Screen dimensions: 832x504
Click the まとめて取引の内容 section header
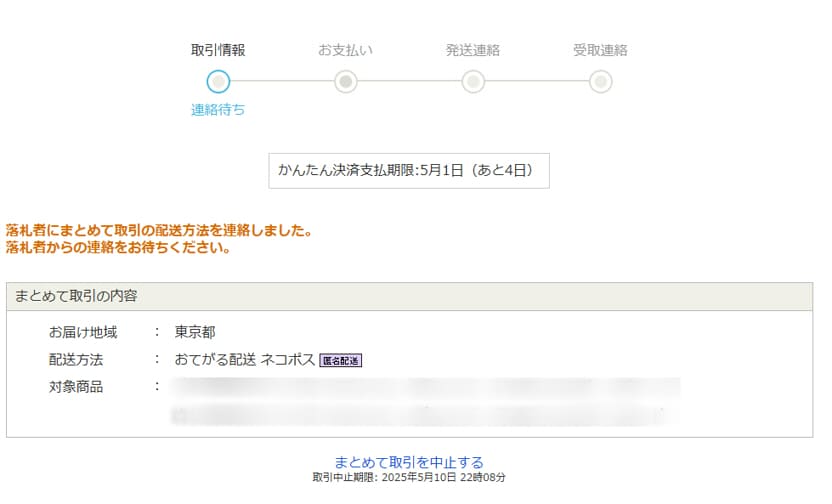76,296
